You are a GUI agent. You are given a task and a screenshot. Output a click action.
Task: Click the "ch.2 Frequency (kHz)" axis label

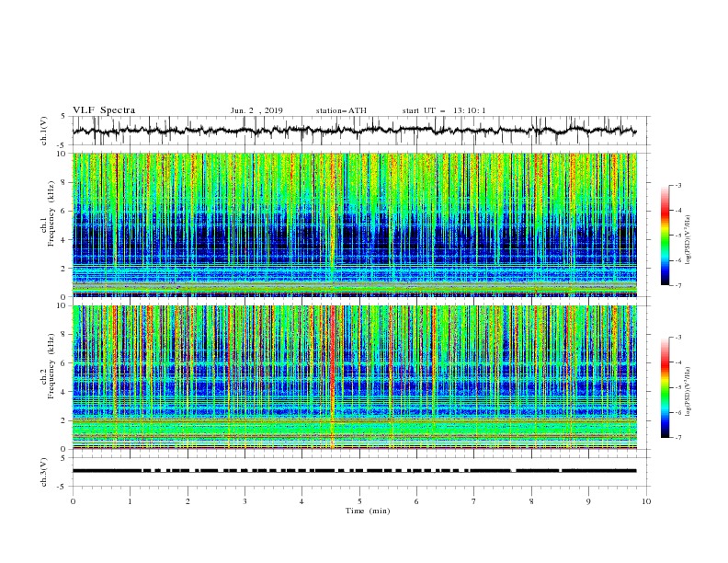tap(48, 366)
